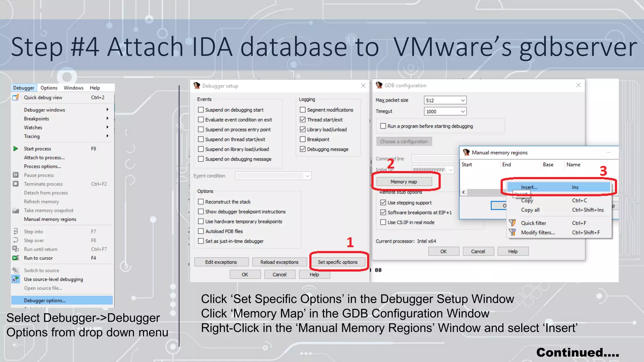
Task: Click the Choose a configuration button
Action: click(x=404, y=141)
